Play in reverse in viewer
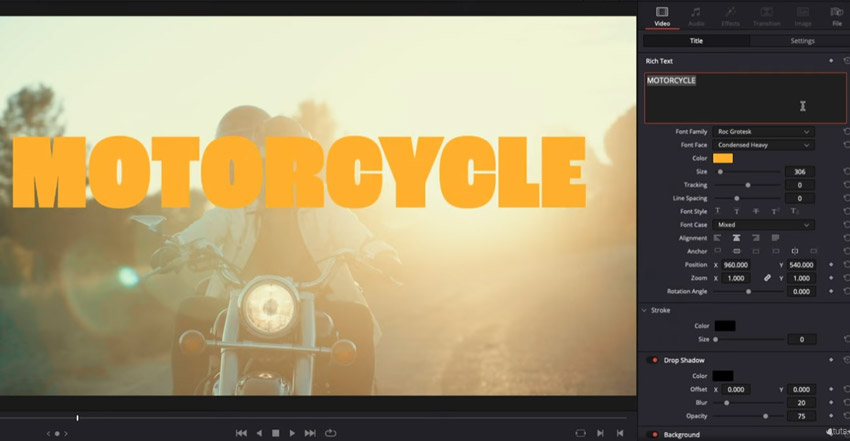Image resolution: width=850 pixels, height=441 pixels. [259, 433]
